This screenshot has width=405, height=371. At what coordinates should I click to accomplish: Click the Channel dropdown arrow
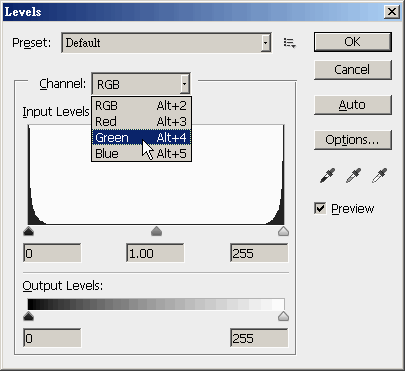point(185,84)
